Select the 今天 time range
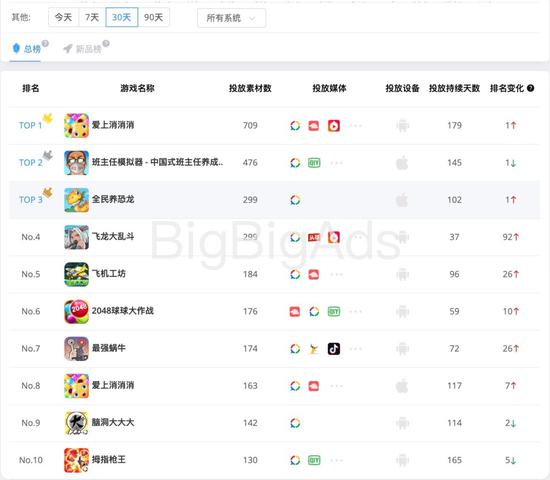Image resolution: width=550 pixels, height=480 pixels. pos(63,17)
